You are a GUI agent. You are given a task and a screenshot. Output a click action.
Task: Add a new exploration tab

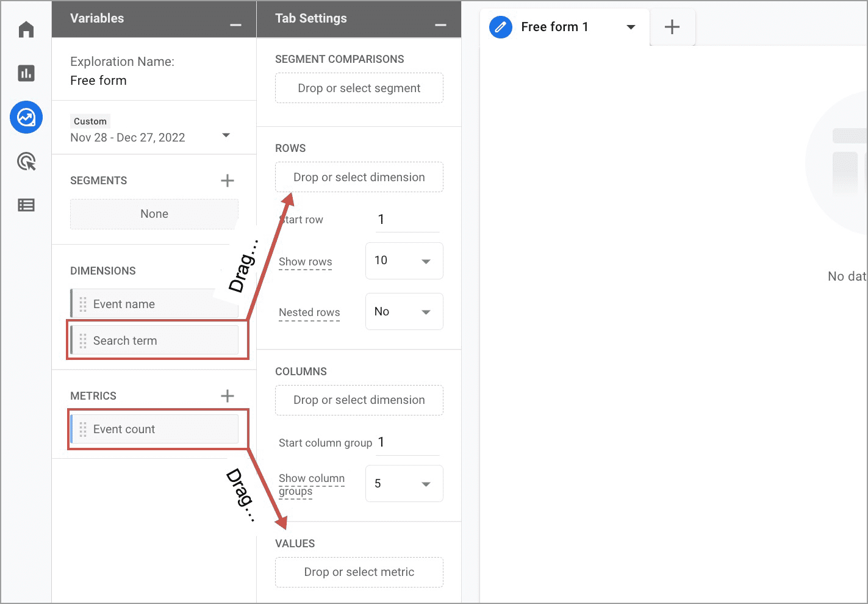coord(672,27)
